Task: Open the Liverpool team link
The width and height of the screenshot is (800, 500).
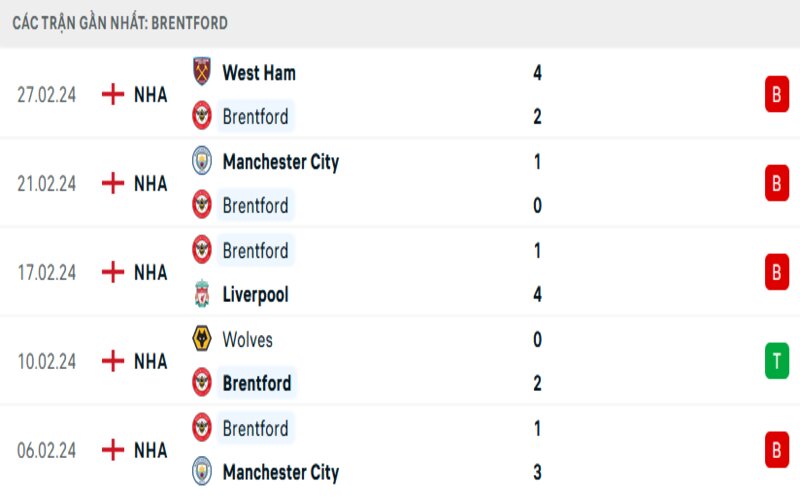Action: [x=255, y=295]
